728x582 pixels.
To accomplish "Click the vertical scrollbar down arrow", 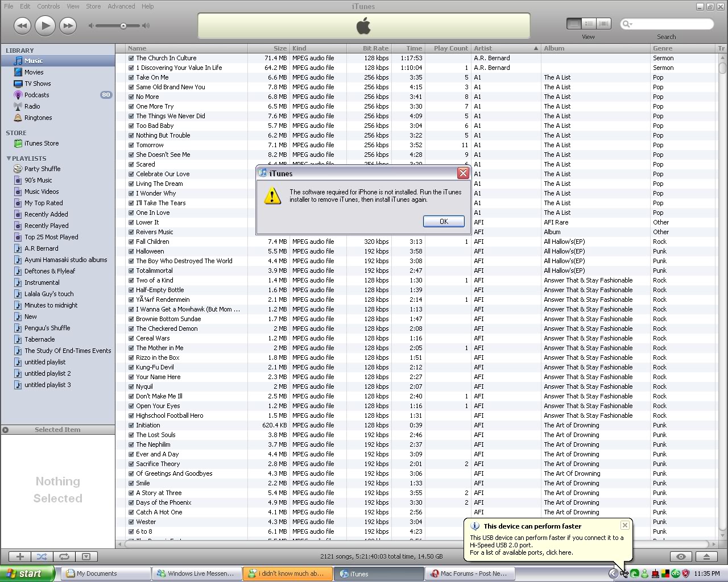I will pos(722,536).
